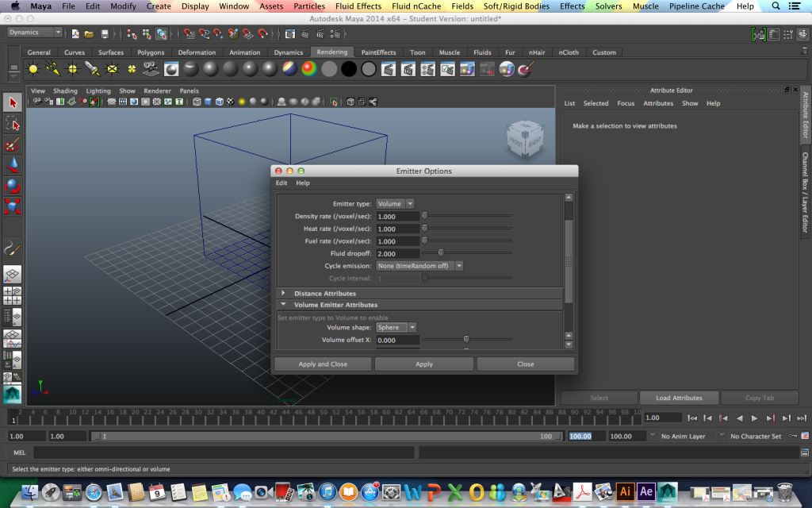Choose the Lasso selection tool

coord(12,123)
